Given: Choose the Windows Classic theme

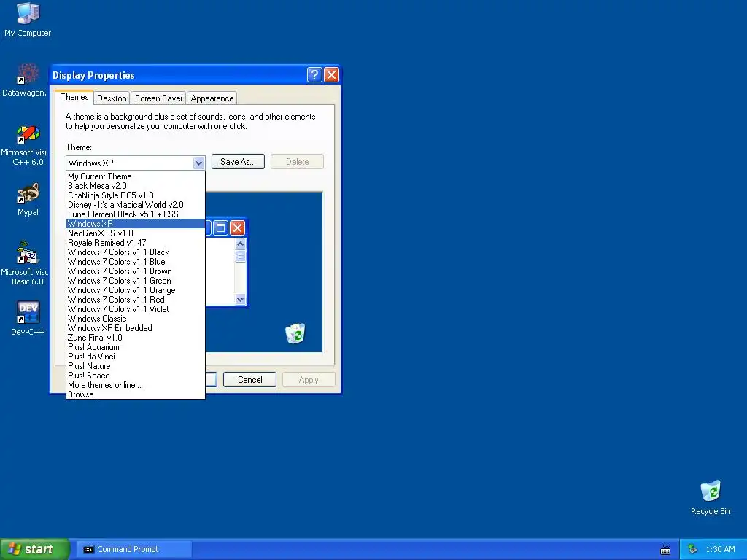Looking at the screenshot, I should coord(135,319).
